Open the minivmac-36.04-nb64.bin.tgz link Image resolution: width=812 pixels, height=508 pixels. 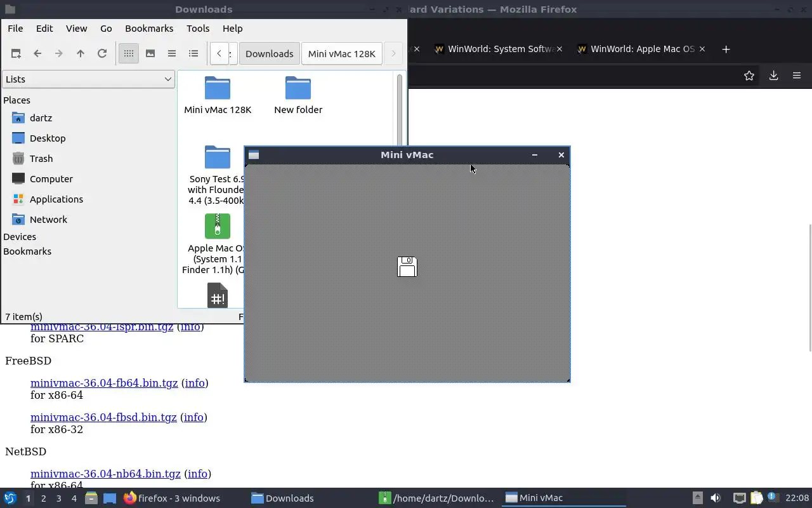coord(105,474)
